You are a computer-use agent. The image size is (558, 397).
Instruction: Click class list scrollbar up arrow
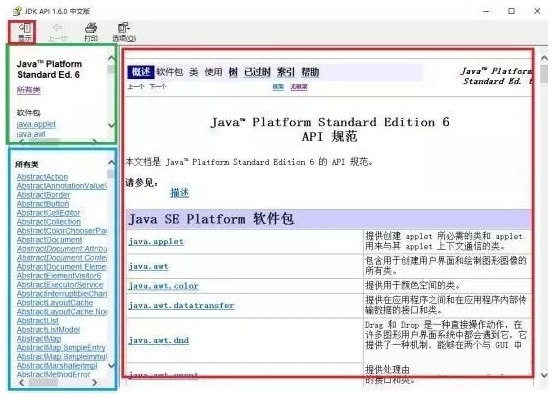pyautogui.click(x=111, y=162)
